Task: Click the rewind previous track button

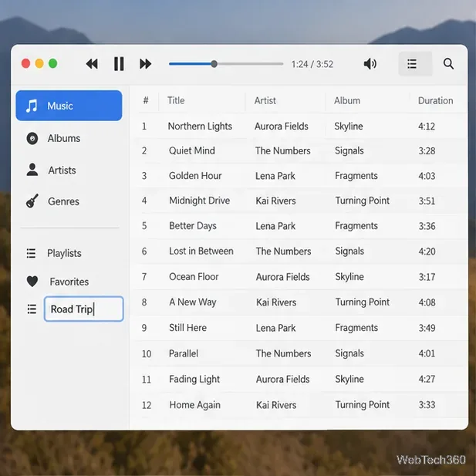Action: pos(92,64)
